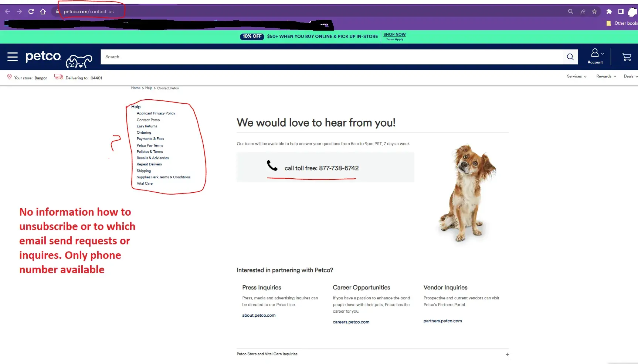Open the Easy Returns help topic
638x364 pixels.
(x=147, y=126)
